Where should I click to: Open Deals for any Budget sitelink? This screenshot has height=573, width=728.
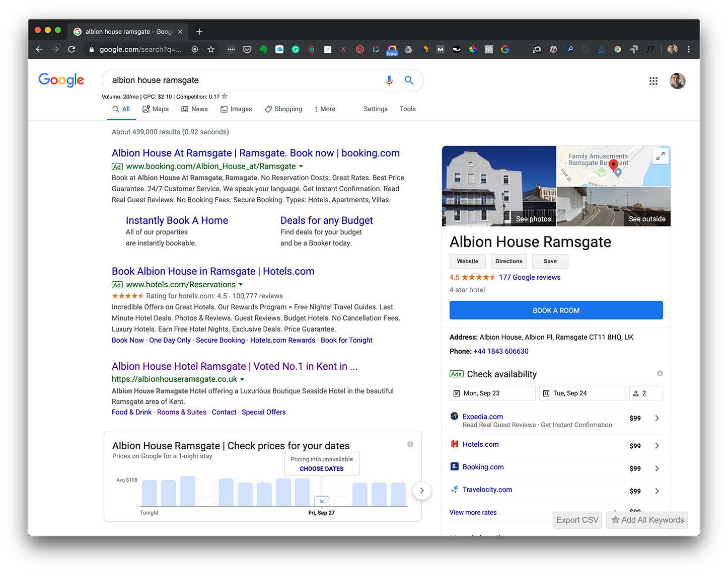click(327, 221)
